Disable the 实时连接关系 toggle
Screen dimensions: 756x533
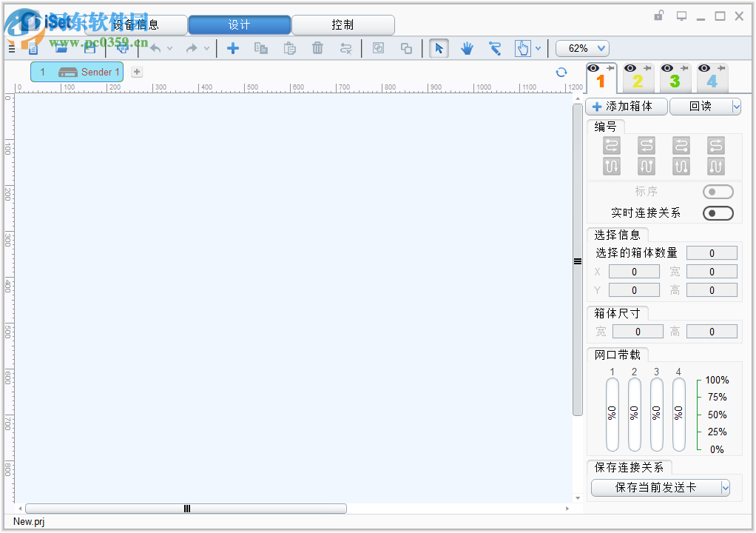tap(718, 213)
